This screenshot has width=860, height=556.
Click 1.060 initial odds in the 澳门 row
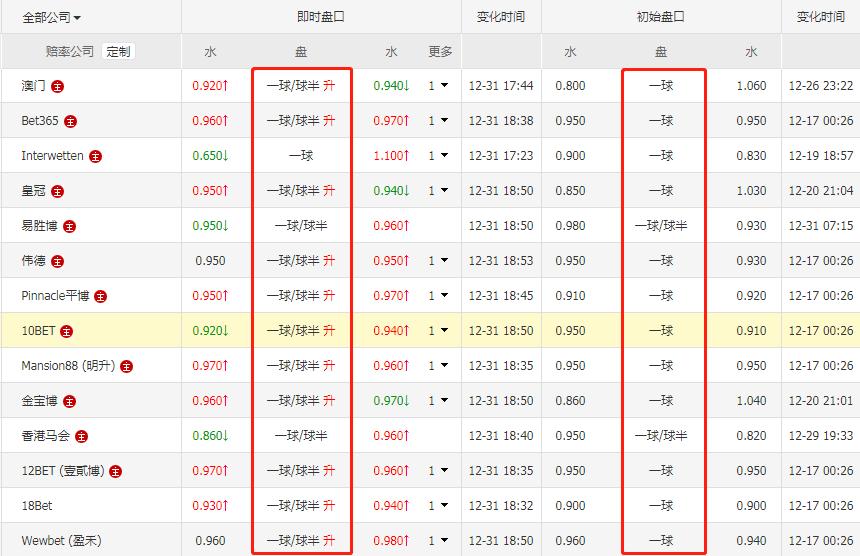[751, 86]
